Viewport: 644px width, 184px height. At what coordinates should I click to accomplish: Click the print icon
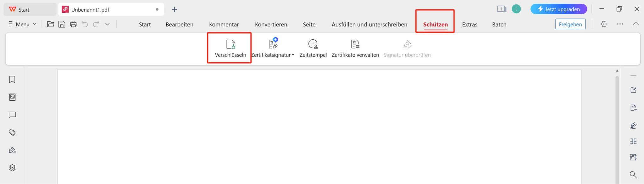click(x=73, y=24)
